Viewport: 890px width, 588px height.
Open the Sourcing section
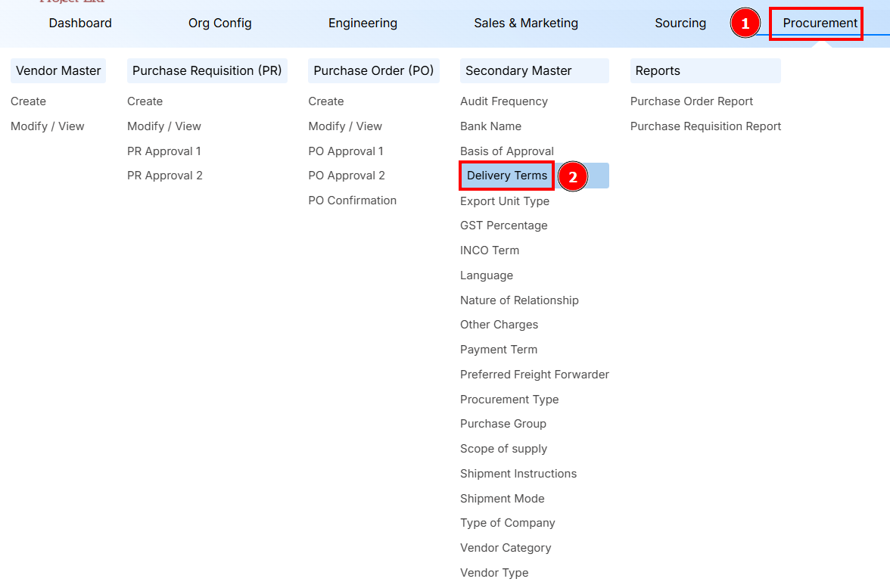(680, 23)
